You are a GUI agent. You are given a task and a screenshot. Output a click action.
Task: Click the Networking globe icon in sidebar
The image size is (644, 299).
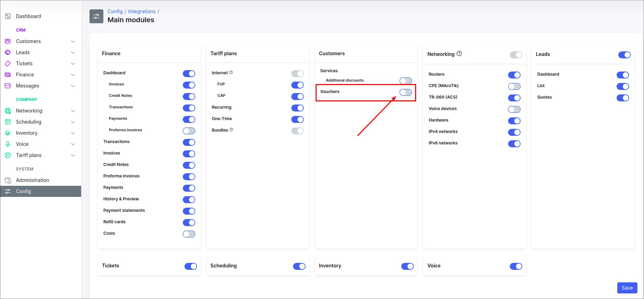click(x=8, y=111)
